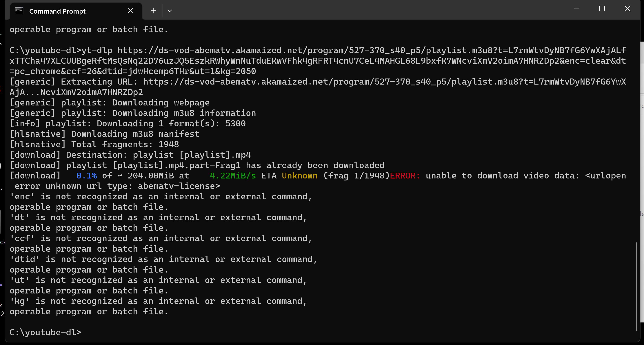Expand the new tab profile dropdown chevron
The width and height of the screenshot is (644, 345).
tap(170, 11)
